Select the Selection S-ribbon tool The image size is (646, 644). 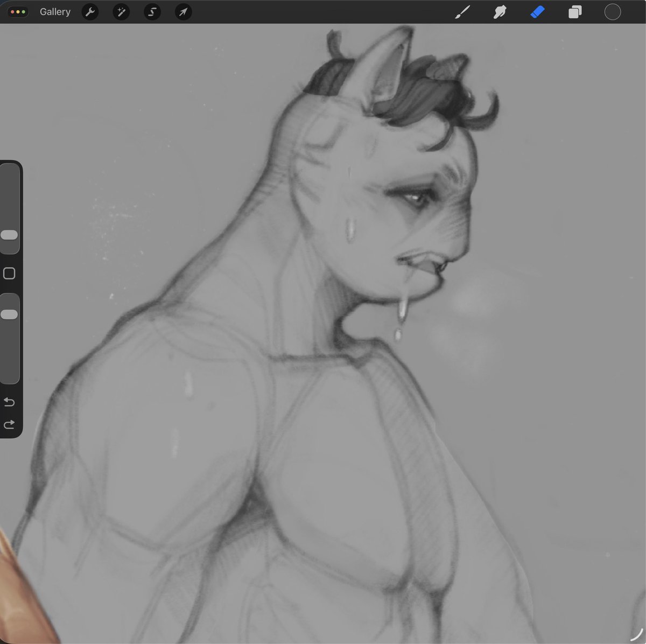(x=152, y=12)
